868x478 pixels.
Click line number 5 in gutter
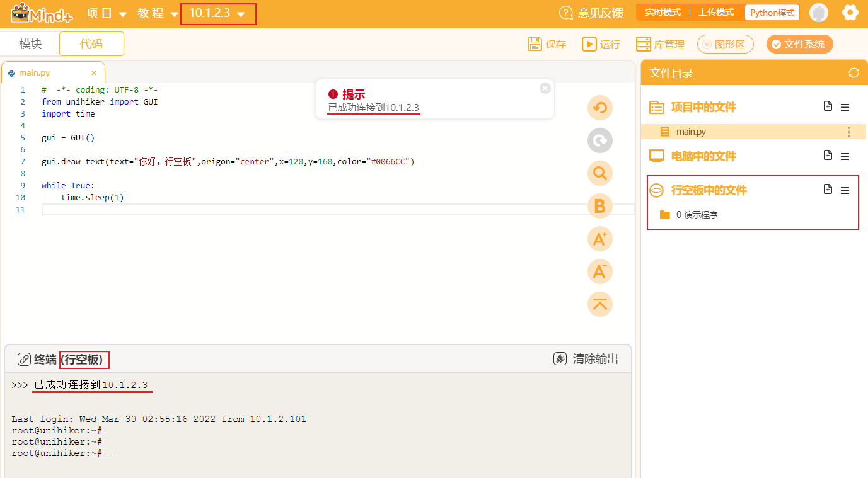[x=23, y=137]
